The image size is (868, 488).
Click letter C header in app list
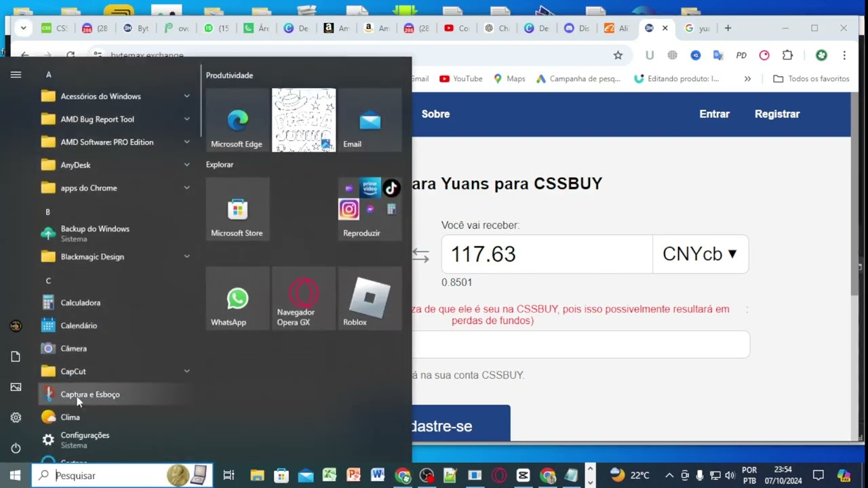tap(48, 281)
